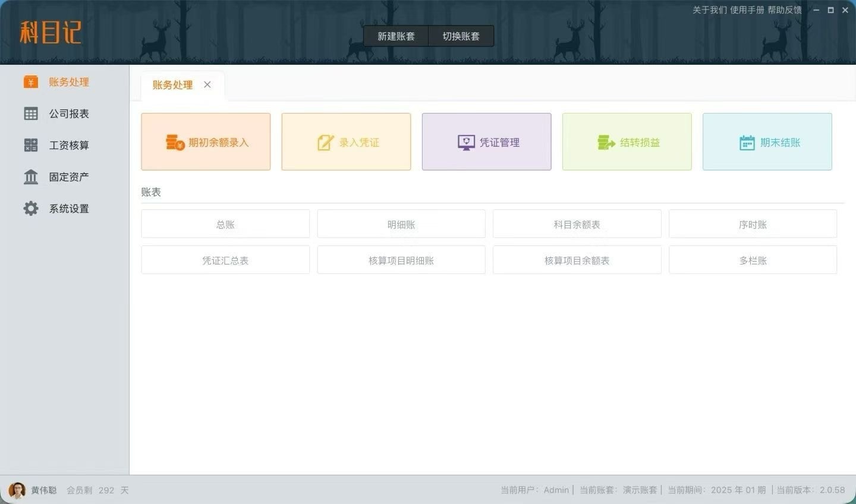Open the 核算项目明细账 report
The width and height of the screenshot is (856, 504).
tap(401, 260)
